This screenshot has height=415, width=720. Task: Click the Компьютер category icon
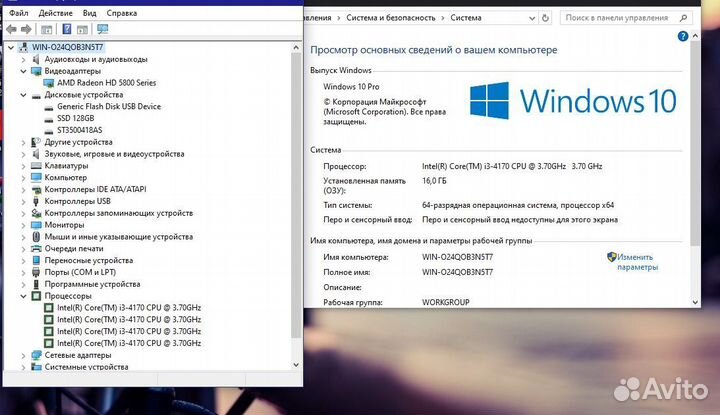pos(36,177)
